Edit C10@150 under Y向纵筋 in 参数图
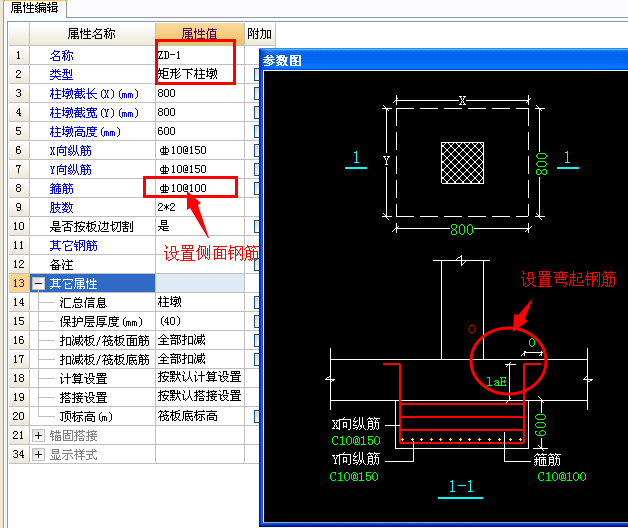The image size is (628, 528). (x=354, y=476)
